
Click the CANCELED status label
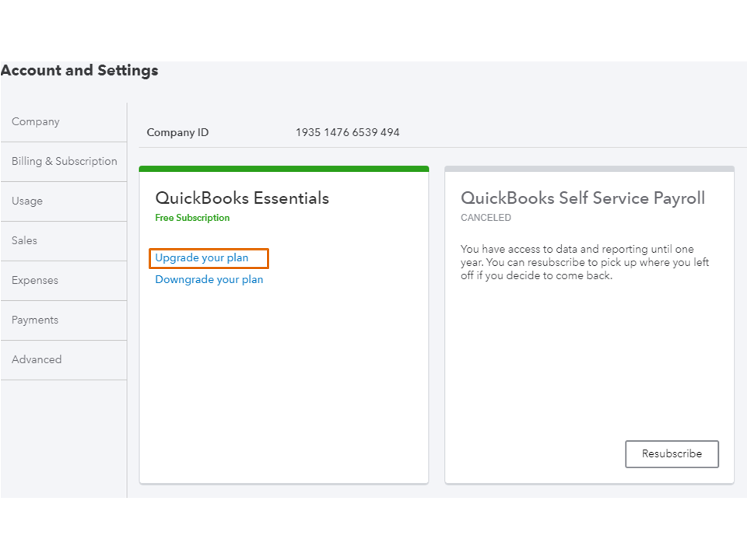[x=486, y=219]
